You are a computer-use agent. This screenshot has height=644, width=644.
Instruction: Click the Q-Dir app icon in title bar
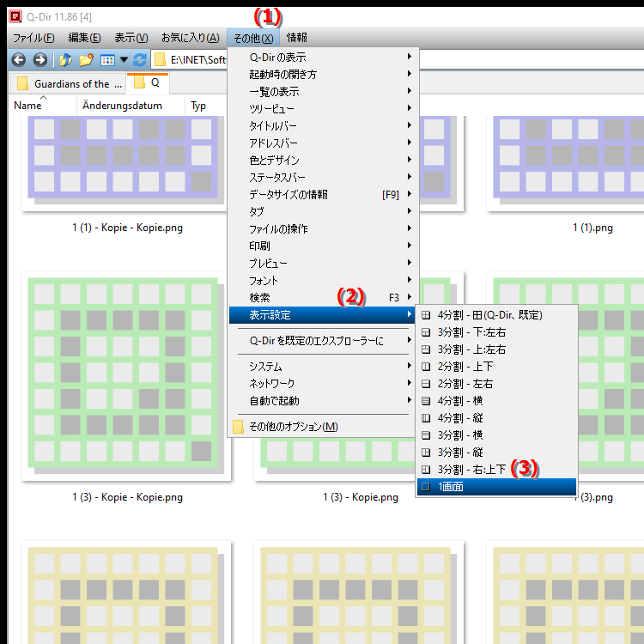pos(15,16)
